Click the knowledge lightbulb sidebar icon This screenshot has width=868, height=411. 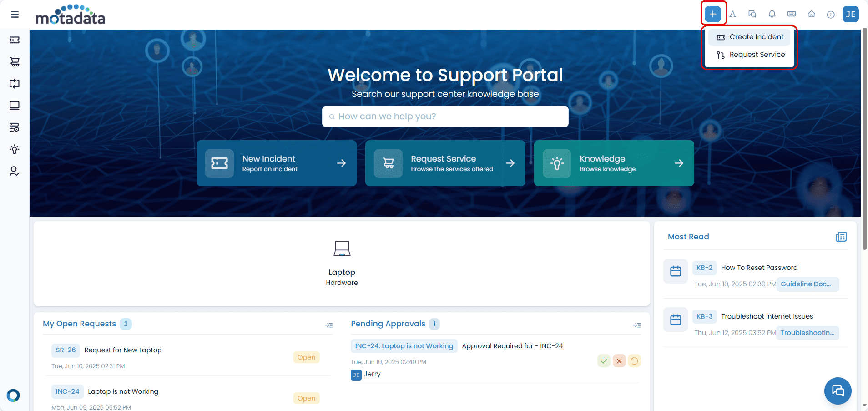[x=15, y=149]
